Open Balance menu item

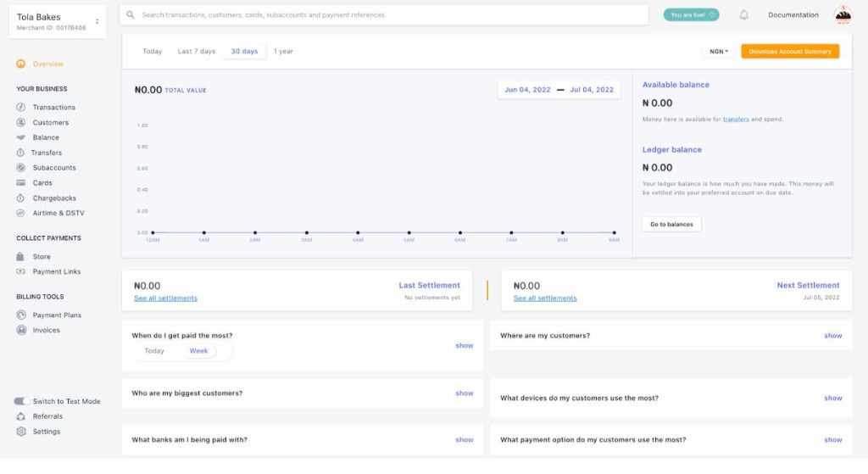pos(46,137)
